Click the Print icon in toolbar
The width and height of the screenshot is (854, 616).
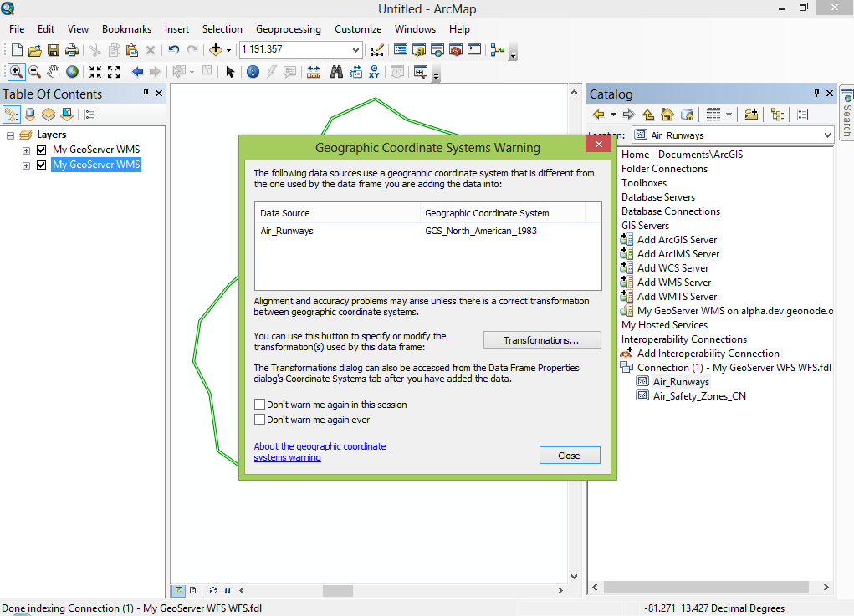click(x=72, y=50)
